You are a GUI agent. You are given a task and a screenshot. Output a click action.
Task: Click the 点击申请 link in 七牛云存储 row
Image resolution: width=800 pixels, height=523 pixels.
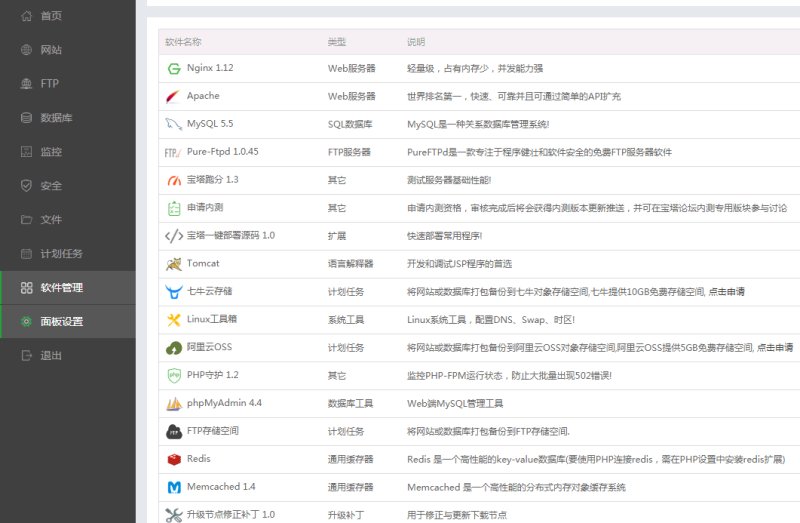coord(727,292)
